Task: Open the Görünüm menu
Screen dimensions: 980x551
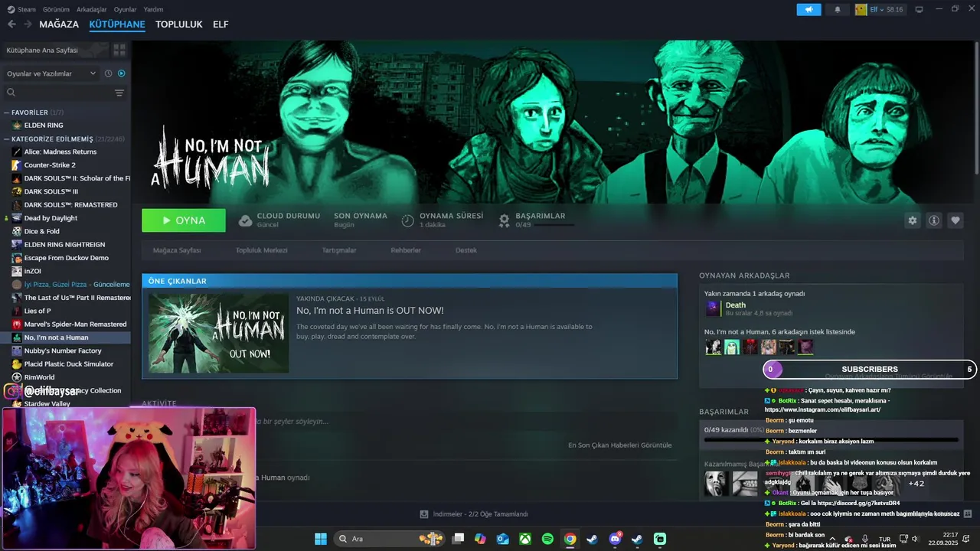Action: [56, 9]
